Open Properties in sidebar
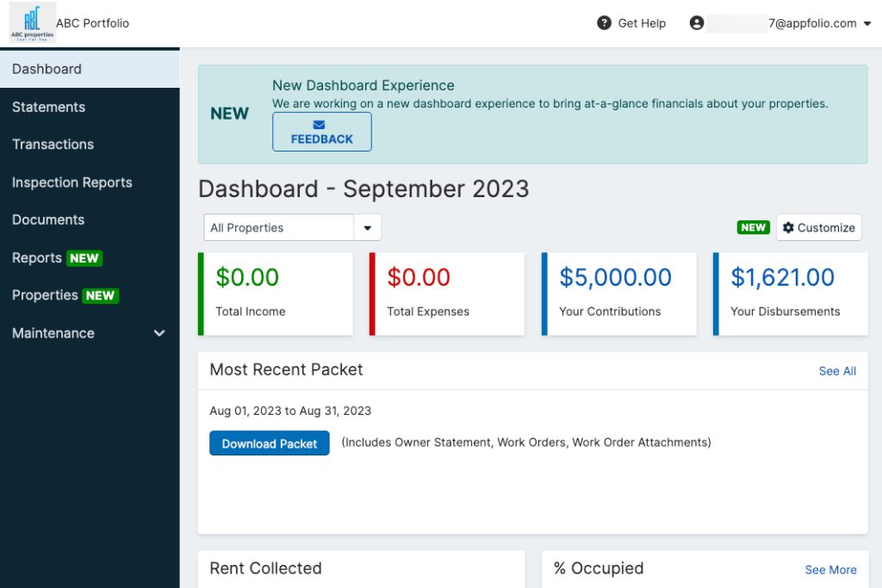 [x=90, y=295]
